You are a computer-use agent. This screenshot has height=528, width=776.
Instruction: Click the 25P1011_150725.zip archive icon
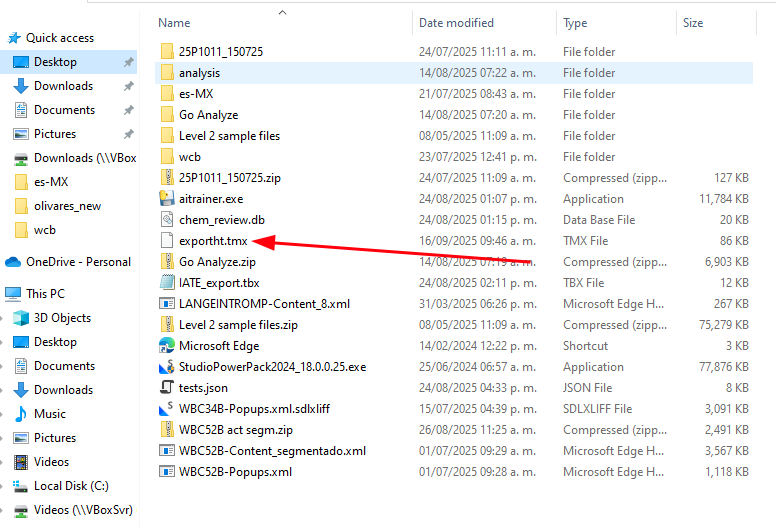pos(167,178)
